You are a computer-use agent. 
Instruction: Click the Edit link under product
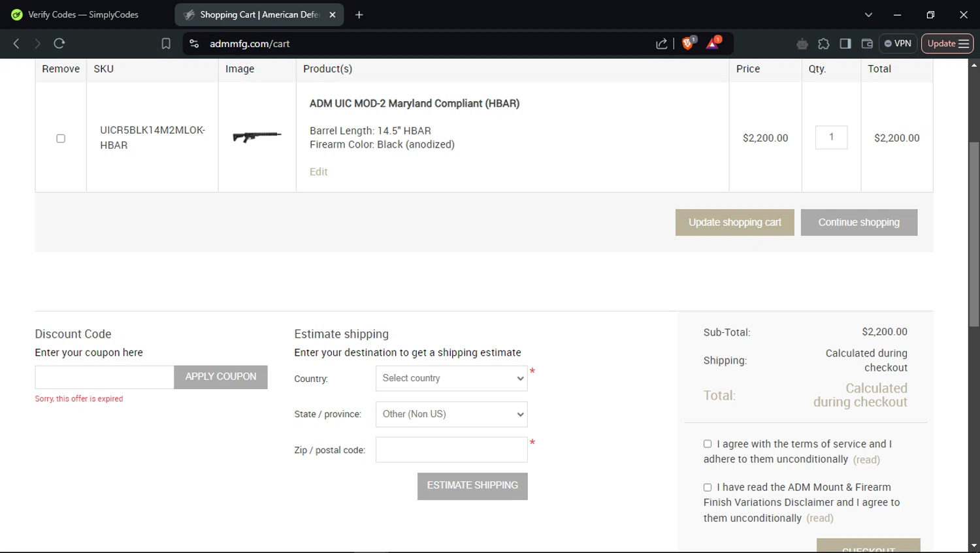coord(318,172)
